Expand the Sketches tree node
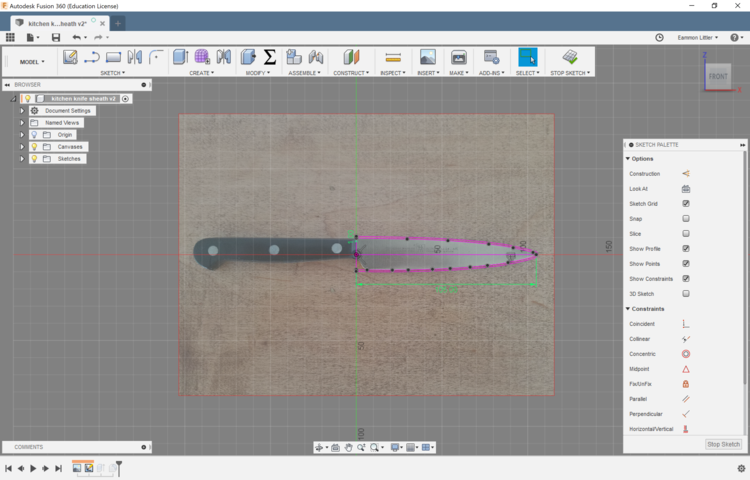 pyautogui.click(x=22, y=159)
